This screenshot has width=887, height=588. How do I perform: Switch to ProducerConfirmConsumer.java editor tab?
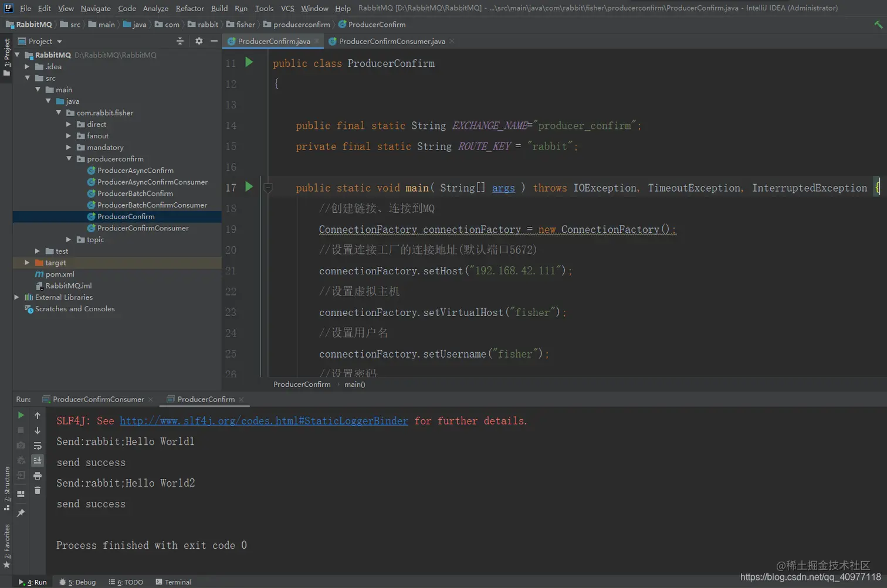(x=391, y=41)
